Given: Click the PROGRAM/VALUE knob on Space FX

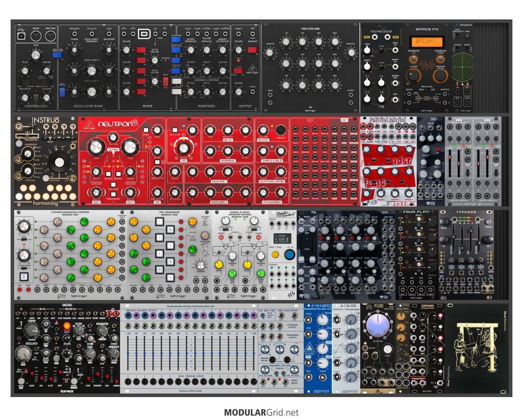Looking at the screenshot, I should pyautogui.click(x=441, y=75).
